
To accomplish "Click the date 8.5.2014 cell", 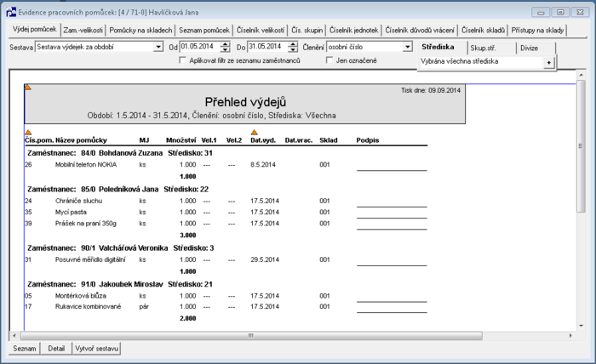I will click(x=263, y=165).
